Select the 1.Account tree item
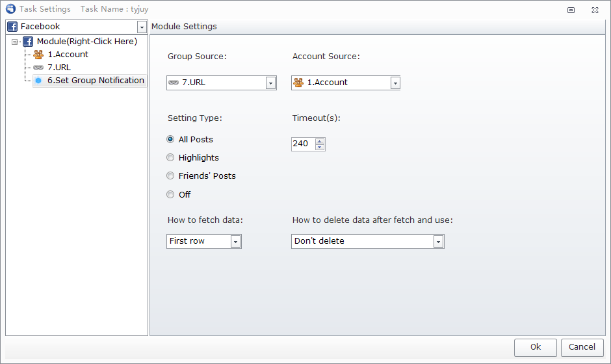The height and width of the screenshot is (364, 611). 68,54
